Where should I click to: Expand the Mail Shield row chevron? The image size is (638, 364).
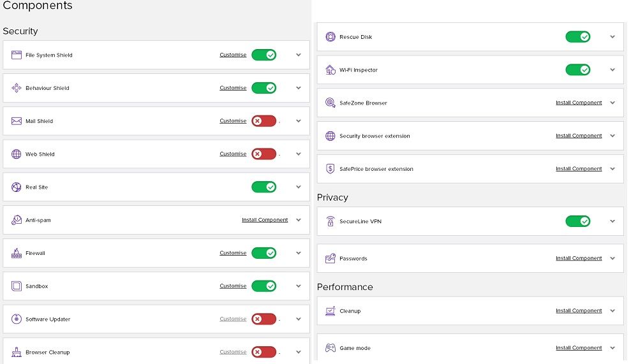[299, 120]
